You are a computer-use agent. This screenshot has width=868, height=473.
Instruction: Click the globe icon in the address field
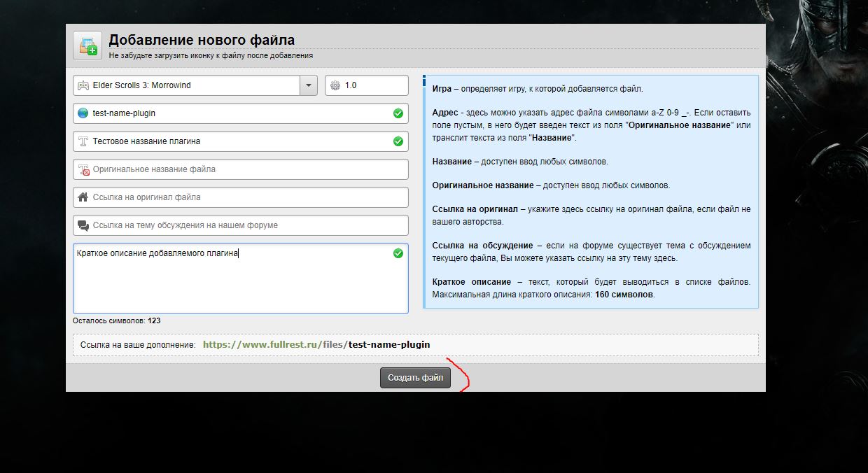pos(83,113)
